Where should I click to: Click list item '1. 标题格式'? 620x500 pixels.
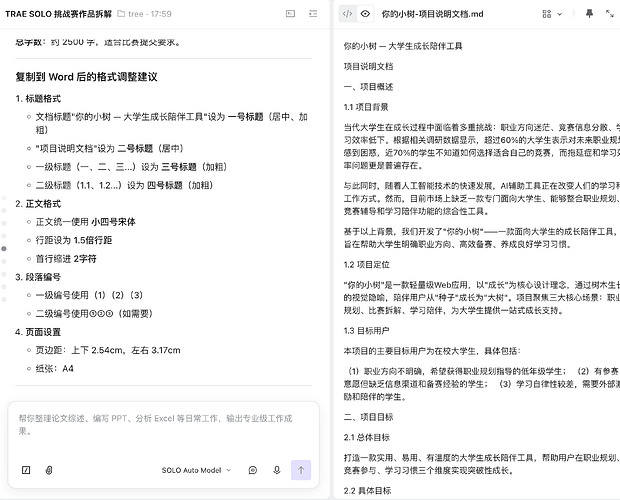(38, 98)
